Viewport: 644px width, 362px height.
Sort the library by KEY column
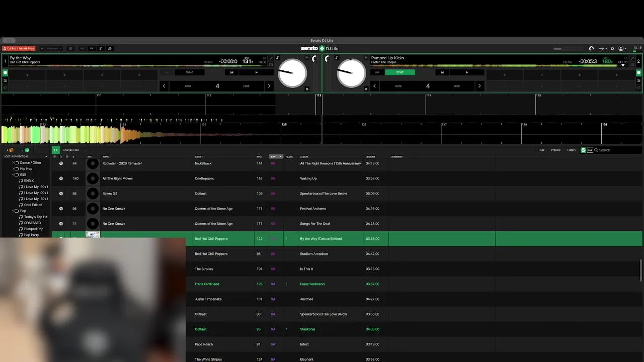(x=276, y=157)
